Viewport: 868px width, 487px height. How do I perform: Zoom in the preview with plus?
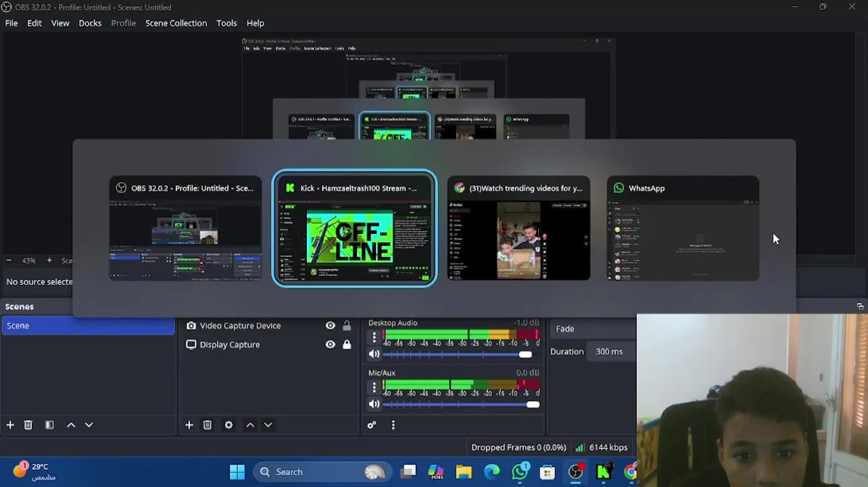49,260
